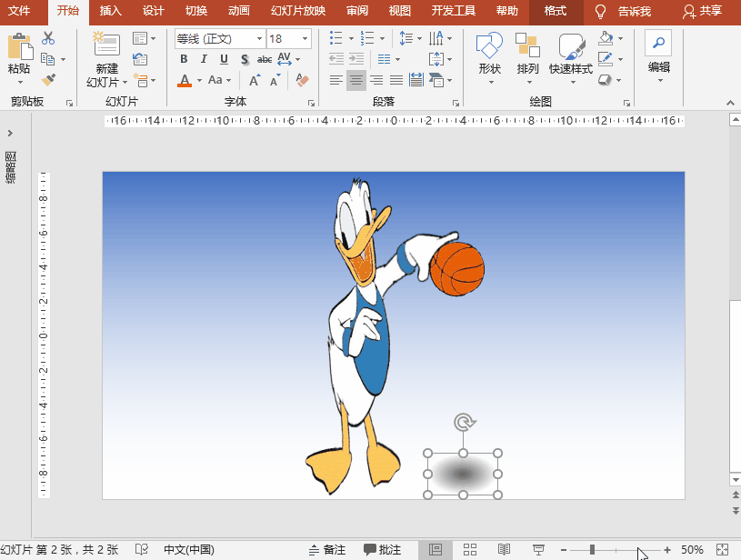Click the Cut scissors icon
The width and height of the screenshot is (741, 560).
[x=47, y=38]
